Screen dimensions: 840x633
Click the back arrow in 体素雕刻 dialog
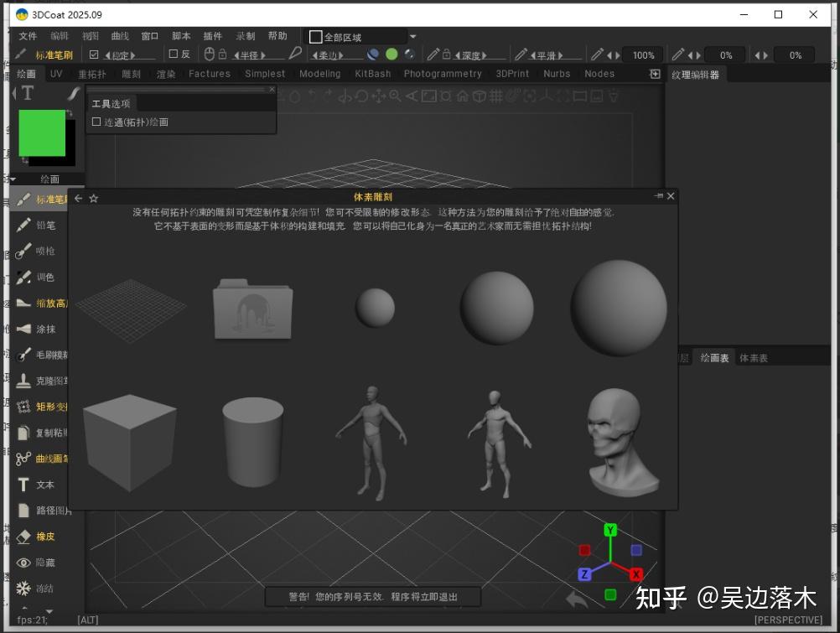pyautogui.click(x=78, y=196)
